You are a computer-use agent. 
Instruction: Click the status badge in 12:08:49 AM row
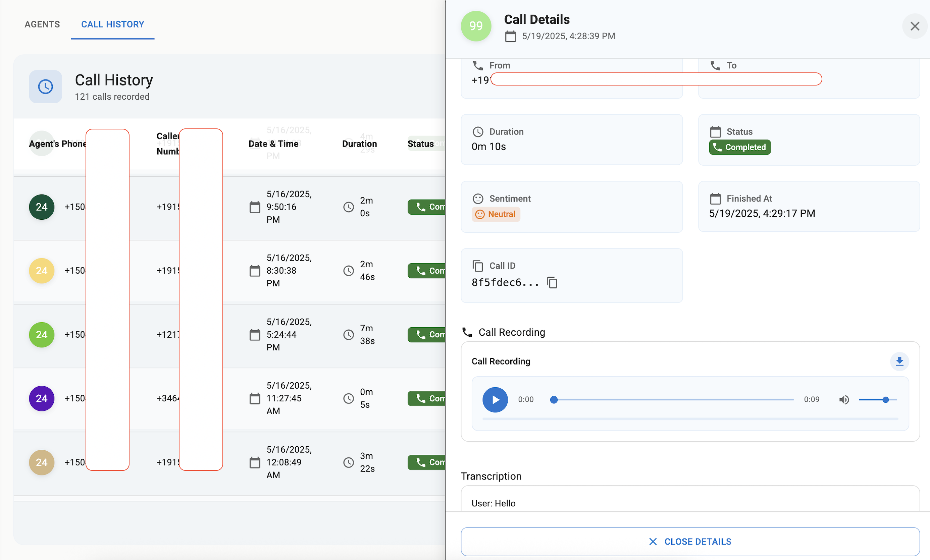tap(426, 463)
